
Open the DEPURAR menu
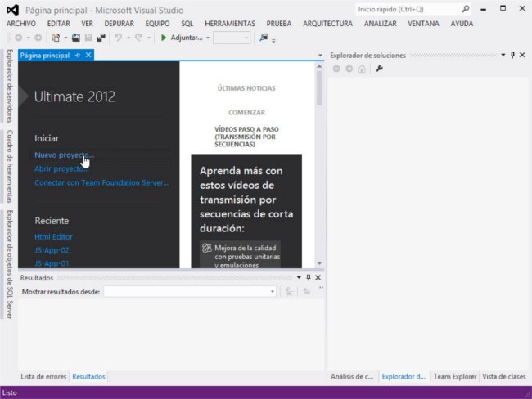(119, 24)
